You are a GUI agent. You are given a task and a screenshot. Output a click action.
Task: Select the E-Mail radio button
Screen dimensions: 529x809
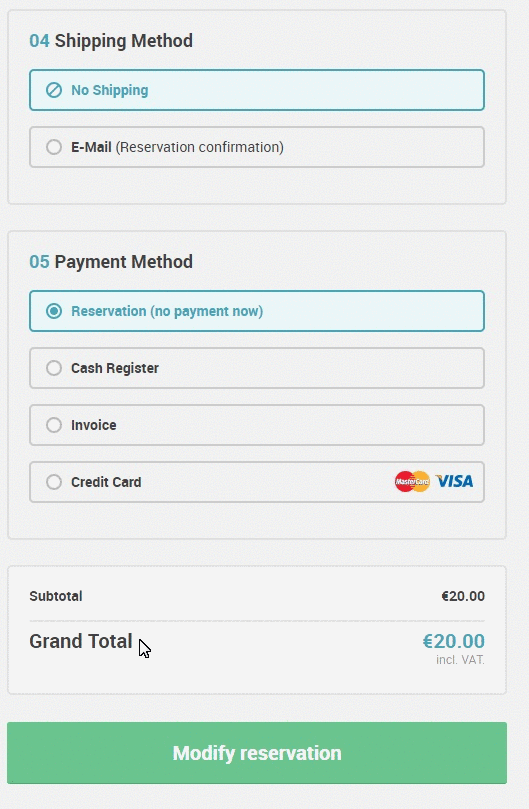pyautogui.click(x=54, y=147)
